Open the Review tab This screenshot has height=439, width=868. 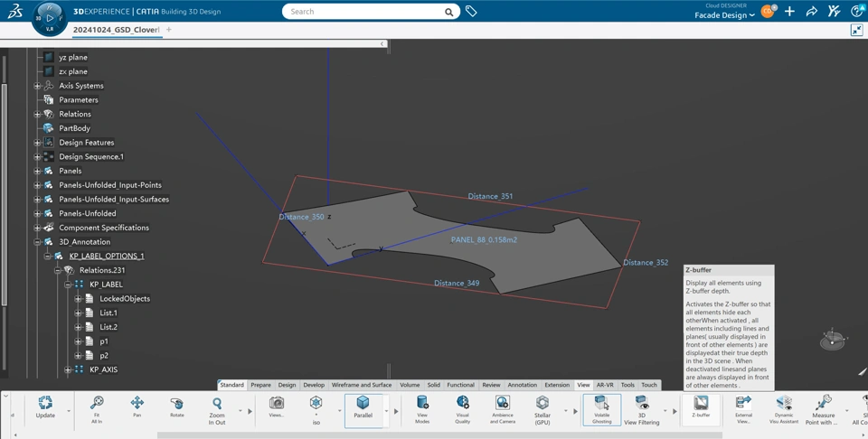[x=491, y=385]
